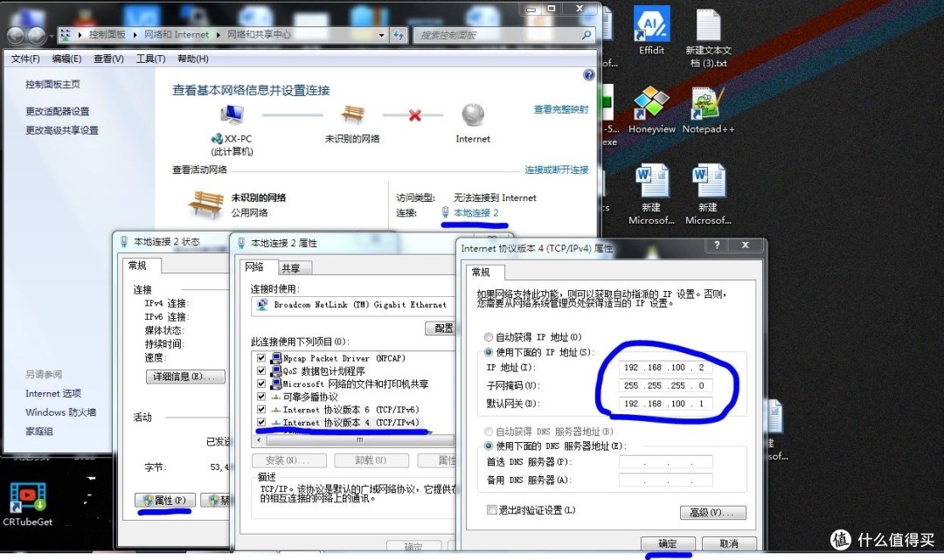Click the refresh button beside address bar

click(399, 36)
